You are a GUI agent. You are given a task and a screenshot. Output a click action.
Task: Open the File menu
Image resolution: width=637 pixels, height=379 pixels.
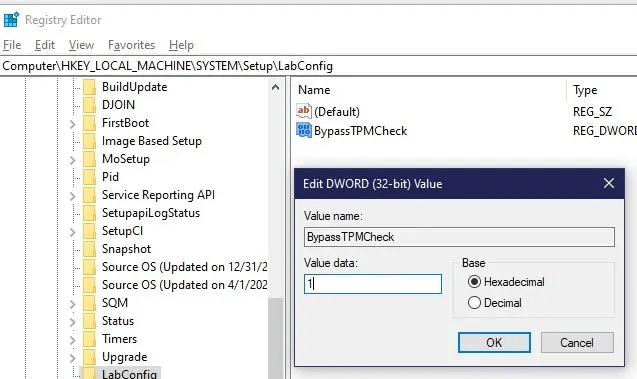(12, 45)
